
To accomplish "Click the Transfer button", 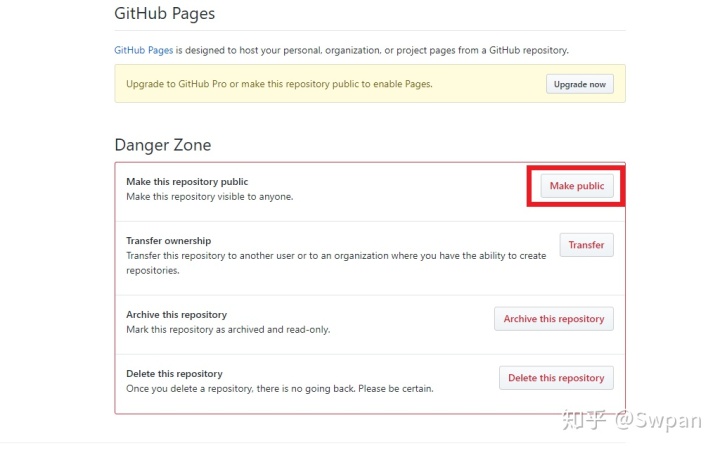I will (x=586, y=245).
